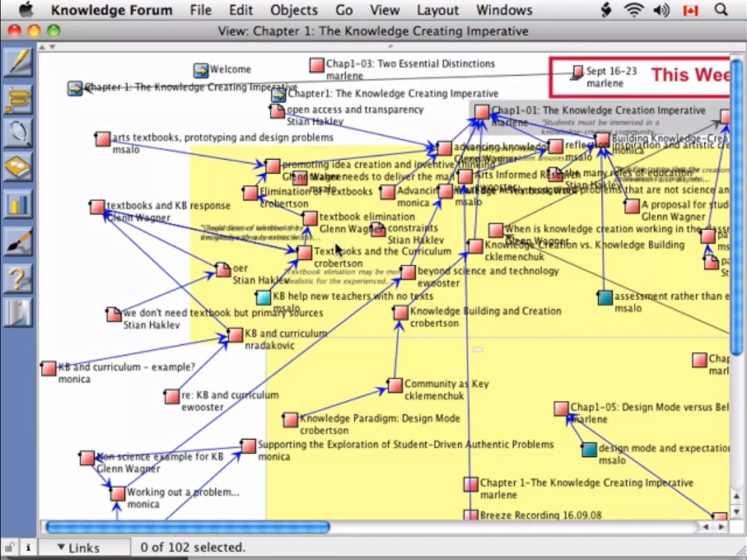Toggle the info 'i' button in status bar
The width and height of the screenshot is (747, 560).
point(28,547)
